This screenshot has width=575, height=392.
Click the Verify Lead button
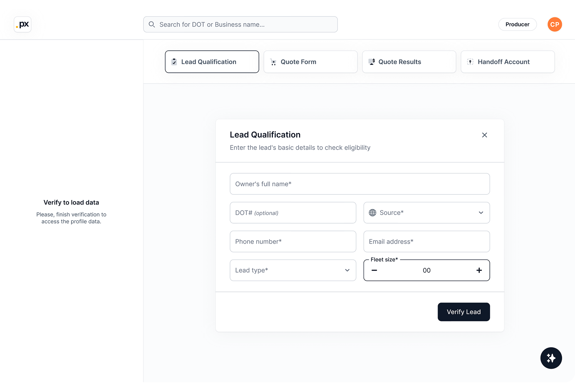(463, 312)
